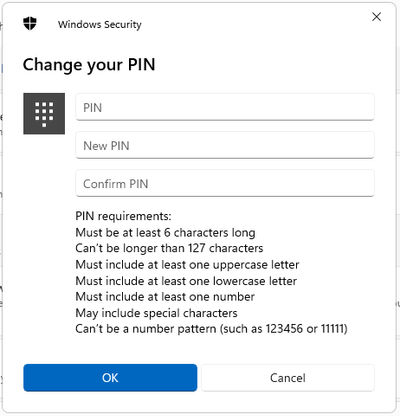Click the lowercase letter requirement line
400x416 pixels.
[186, 281]
